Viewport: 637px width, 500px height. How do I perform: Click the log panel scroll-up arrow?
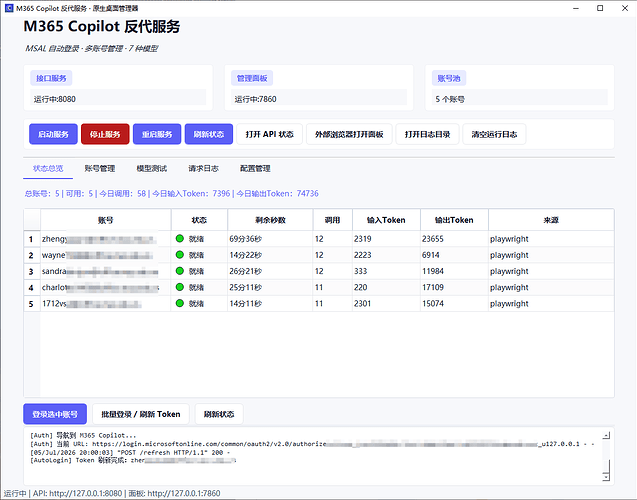(x=606, y=435)
